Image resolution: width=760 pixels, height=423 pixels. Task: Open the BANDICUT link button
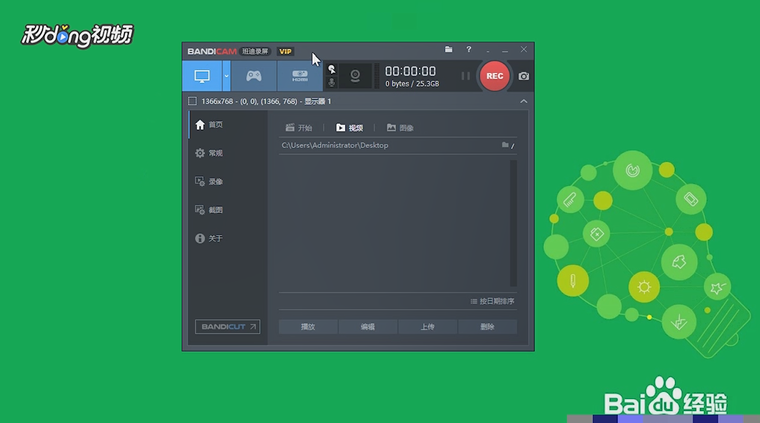[x=227, y=327]
